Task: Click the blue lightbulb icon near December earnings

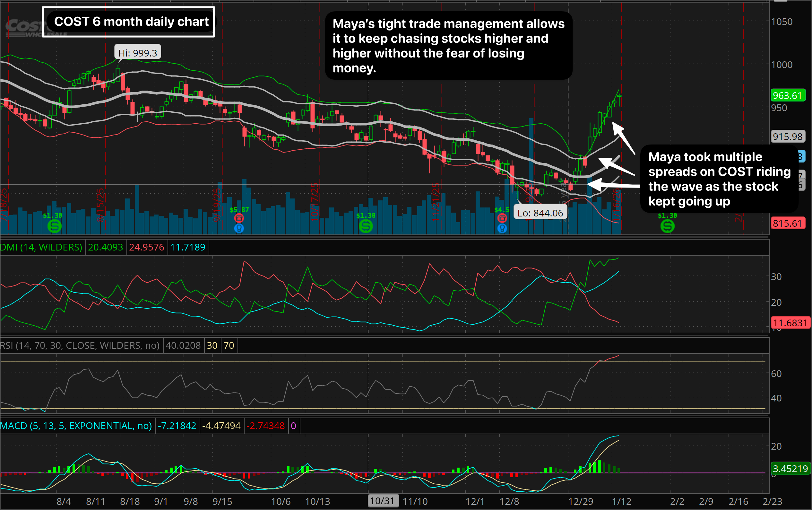Action: tap(502, 228)
